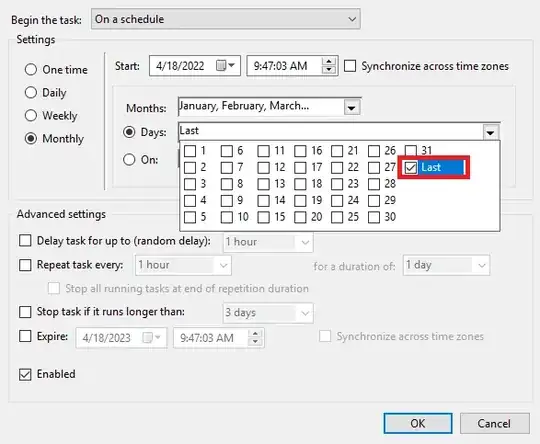Viewport: 540px width, 444px height.
Task: Check day 16 in the days list
Action: click(x=300, y=151)
